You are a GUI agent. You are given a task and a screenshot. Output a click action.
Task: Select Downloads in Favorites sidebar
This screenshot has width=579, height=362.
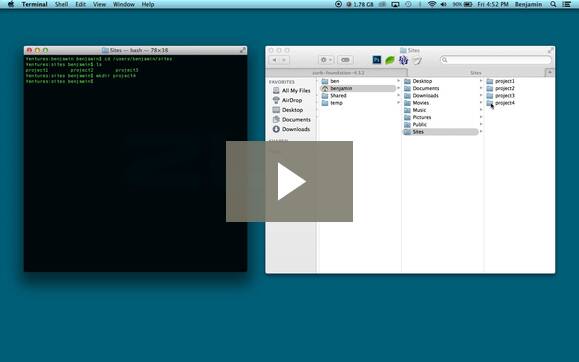(x=291, y=129)
